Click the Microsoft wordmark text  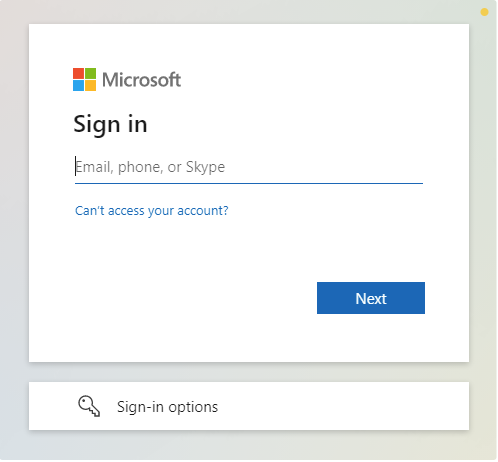[x=141, y=80]
